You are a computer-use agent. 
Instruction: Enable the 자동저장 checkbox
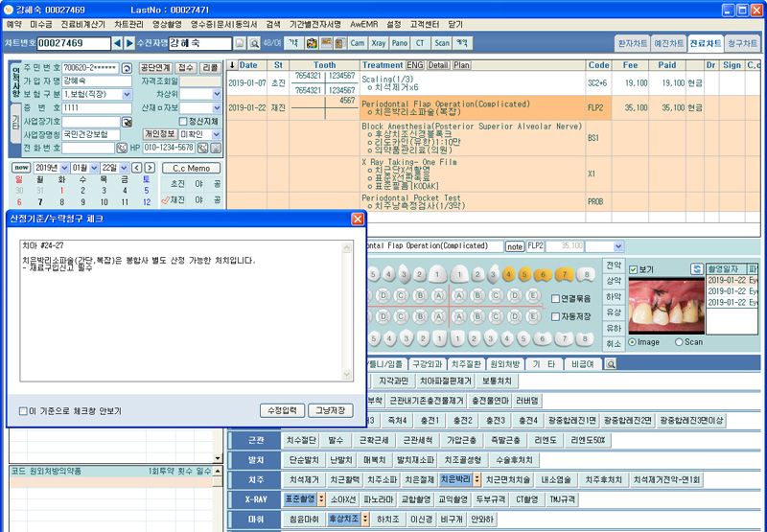click(555, 314)
